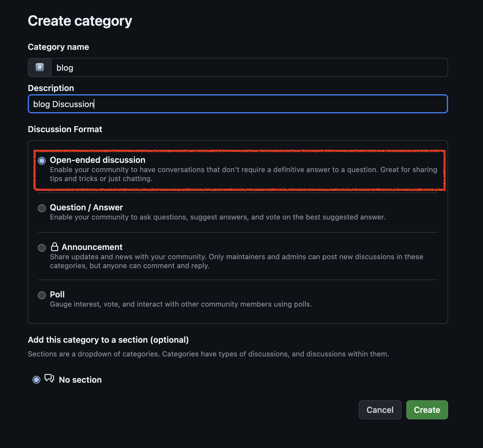The width and height of the screenshot is (483, 448).
Task: Click the green Create button
Action: pyautogui.click(x=427, y=410)
